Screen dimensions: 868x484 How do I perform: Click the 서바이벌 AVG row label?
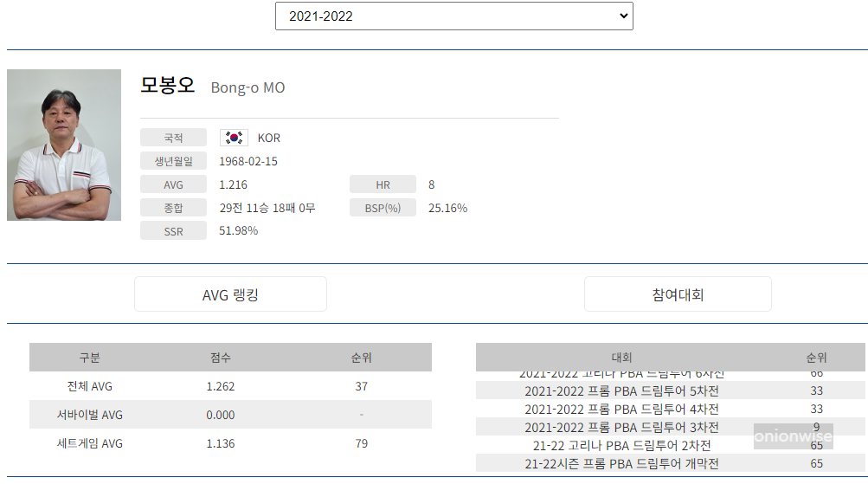pyautogui.click(x=90, y=414)
